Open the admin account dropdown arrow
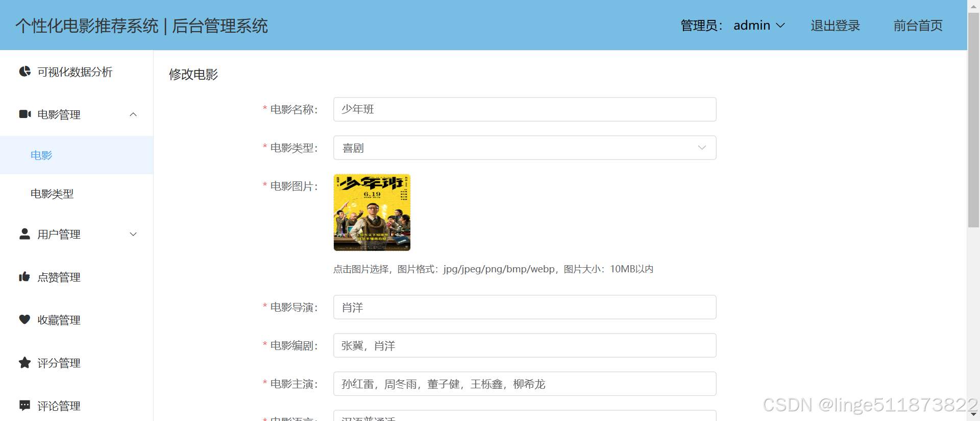The height and width of the screenshot is (421, 980). tap(780, 26)
